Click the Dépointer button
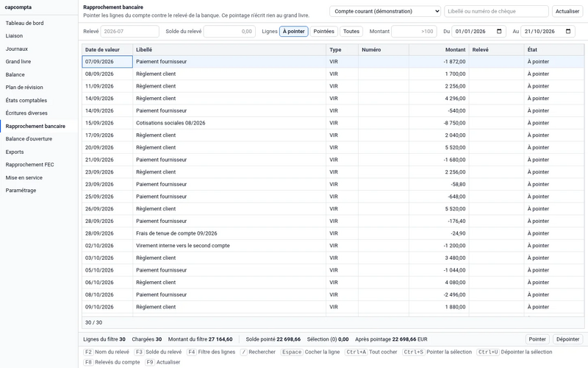Screen dimensions: 588x368 pyautogui.click(x=567, y=339)
